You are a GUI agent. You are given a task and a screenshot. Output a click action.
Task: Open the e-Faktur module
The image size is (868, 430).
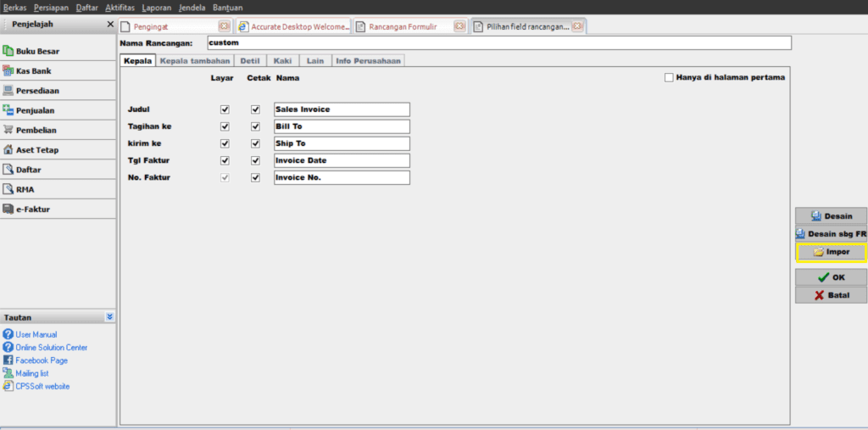click(34, 209)
